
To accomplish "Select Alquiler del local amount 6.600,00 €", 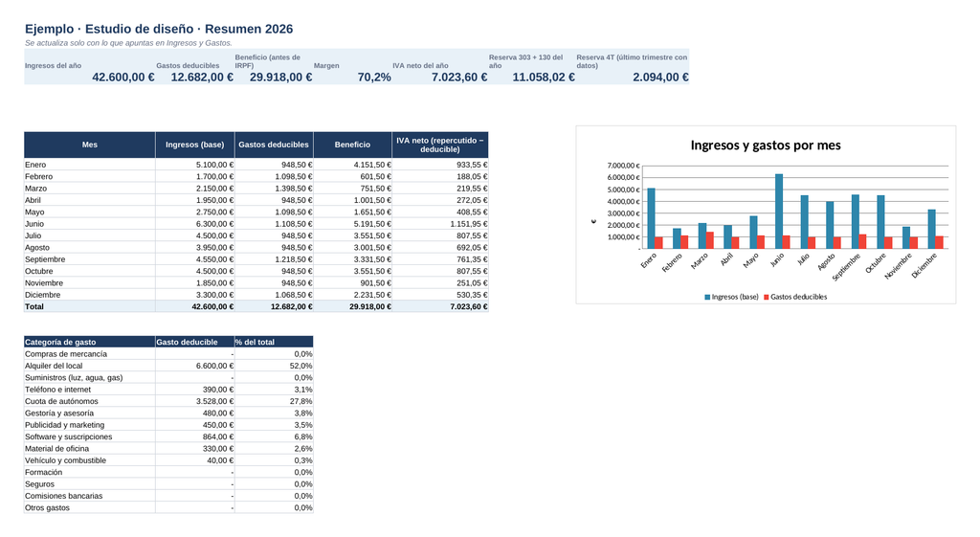I will point(195,366).
